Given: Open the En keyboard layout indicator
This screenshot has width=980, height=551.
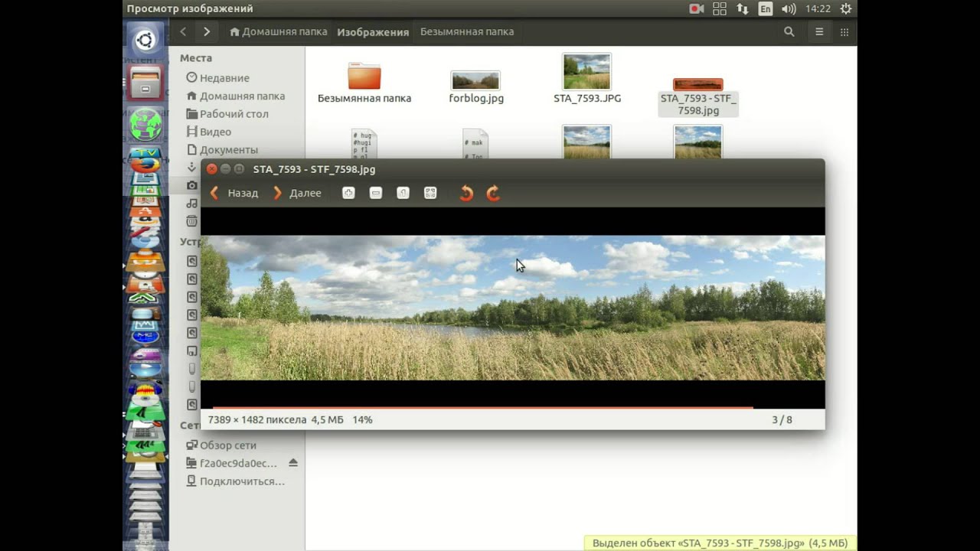Looking at the screenshot, I should pos(766,9).
